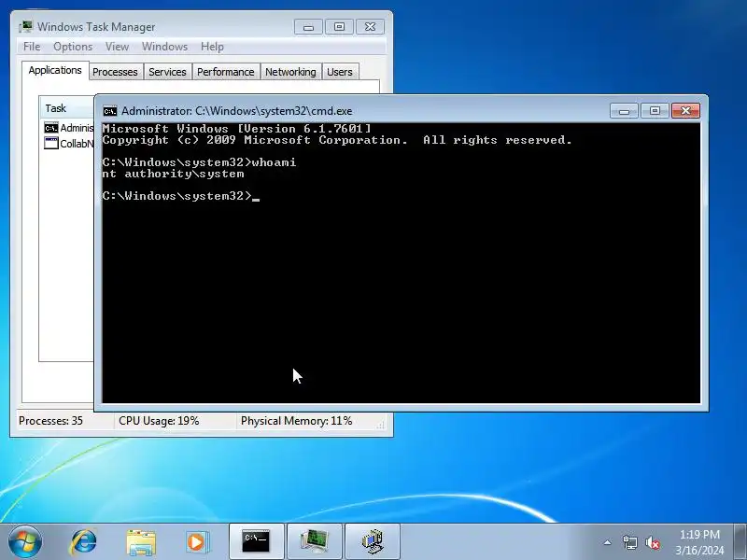Image resolution: width=747 pixels, height=560 pixels.
Task: Select the Adminis... task row
Action: coord(69,128)
